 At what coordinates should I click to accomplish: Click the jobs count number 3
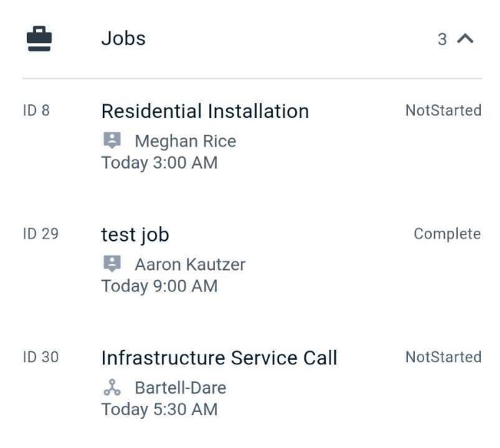click(x=442, y=39)
